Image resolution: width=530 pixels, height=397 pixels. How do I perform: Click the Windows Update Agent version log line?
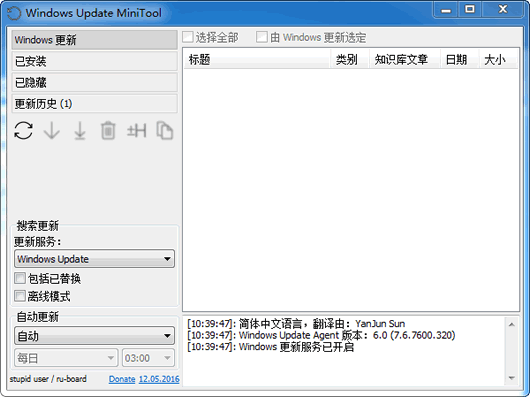pos(321,336)
